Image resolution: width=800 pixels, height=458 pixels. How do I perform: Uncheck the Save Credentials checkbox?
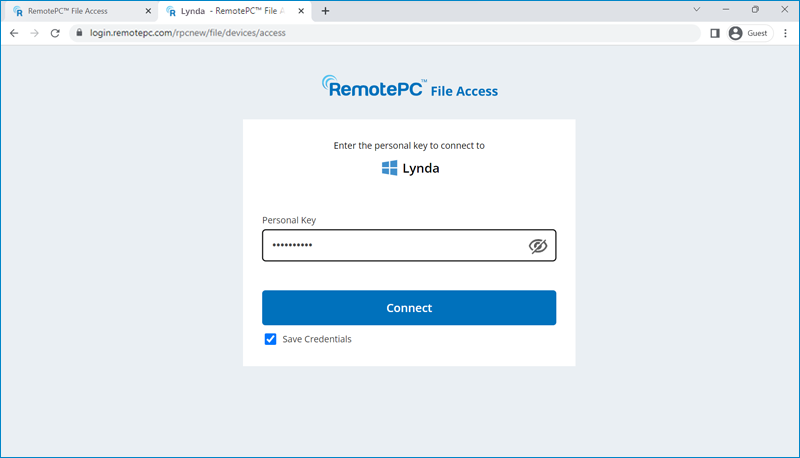270,339
